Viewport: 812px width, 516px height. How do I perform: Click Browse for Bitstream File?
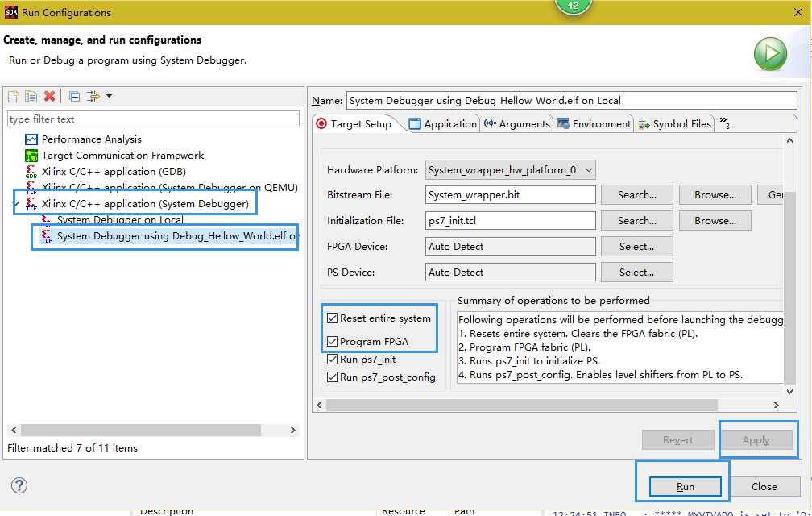(x=715, y=195)
